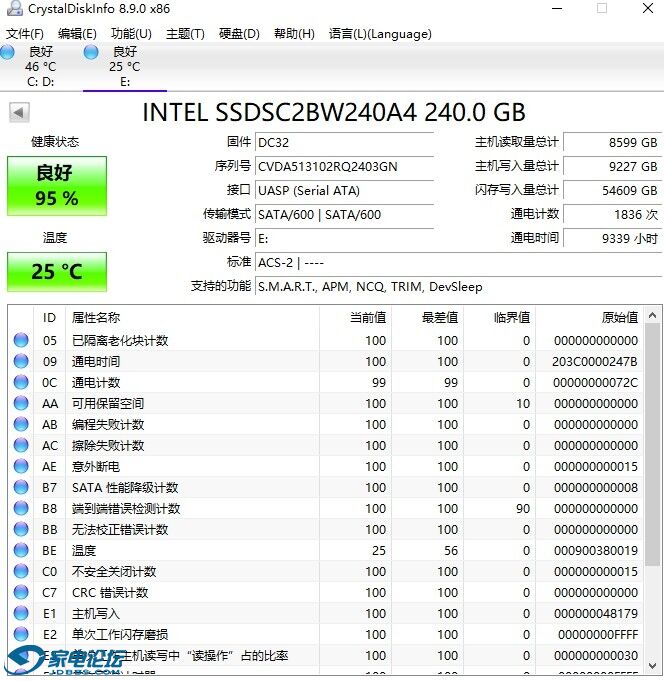Click the transfer mode SATA/600 field
Image resolution: width=664 pixels, height=681 pixels.
[345, 215]
